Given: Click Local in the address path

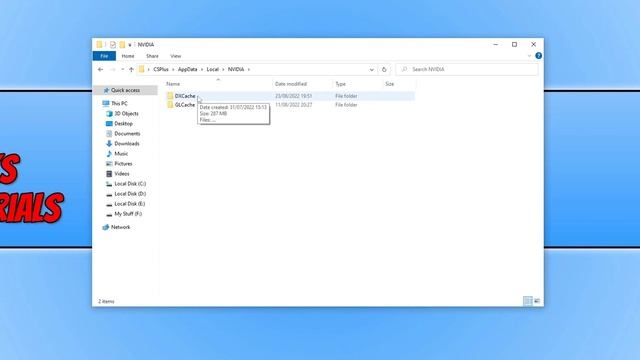Looking at the screenshot, I should [213, 69].
